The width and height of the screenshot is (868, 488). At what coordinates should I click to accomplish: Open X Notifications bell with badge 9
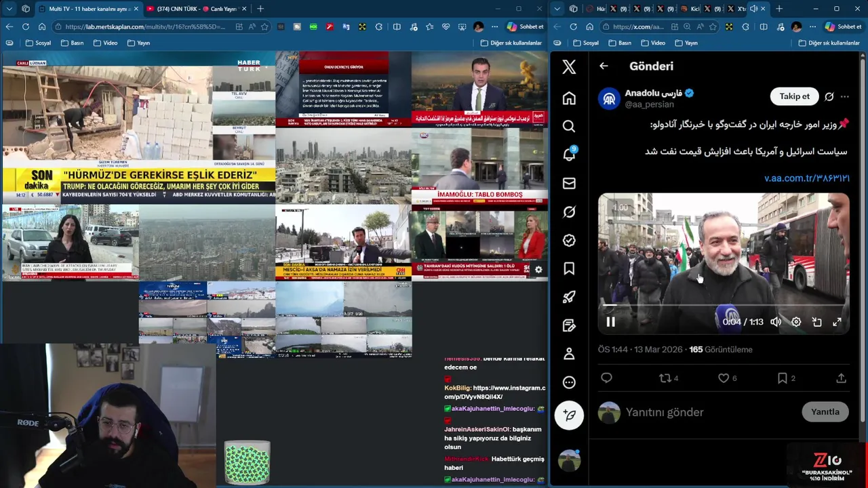(x=569, y=155)
